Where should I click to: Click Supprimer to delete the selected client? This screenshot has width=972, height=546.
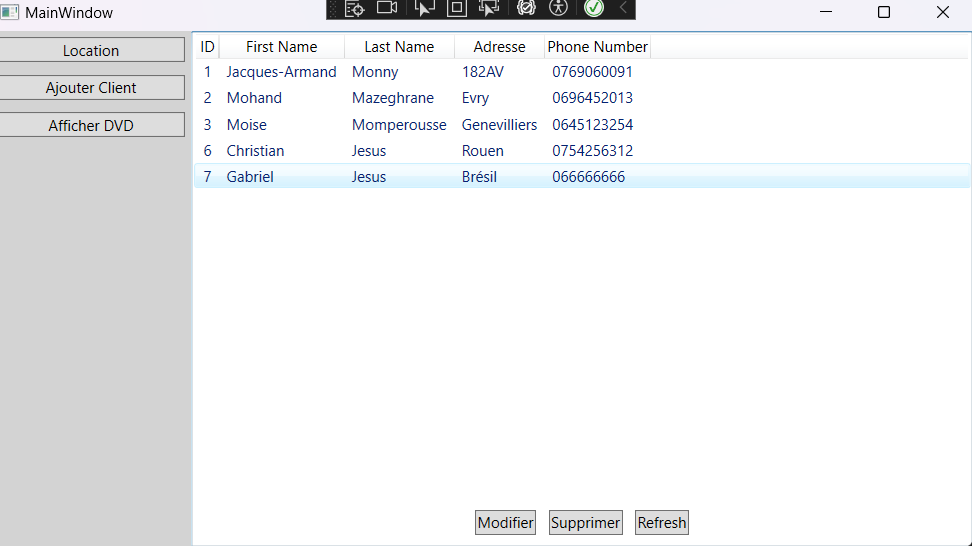pyautogui.click(x=586, y=523)
